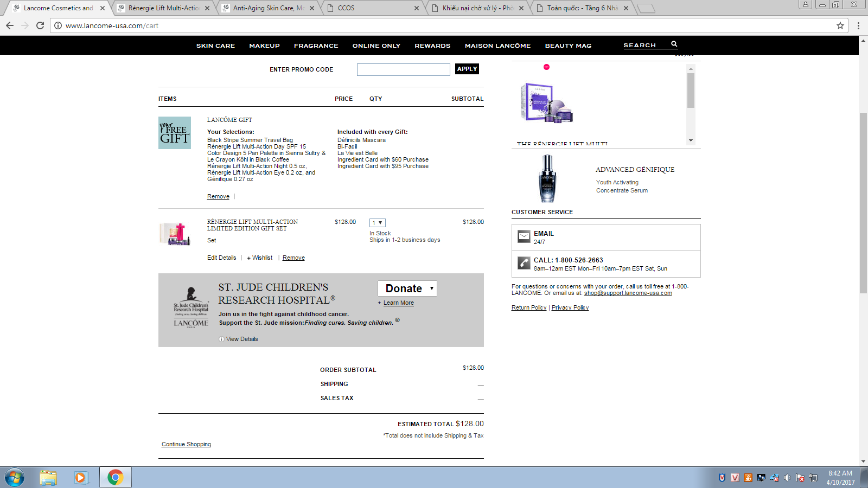Viewport: 868px width, 488px height.
Task: Click the APPLY promo button
Action: coord(467,69)
